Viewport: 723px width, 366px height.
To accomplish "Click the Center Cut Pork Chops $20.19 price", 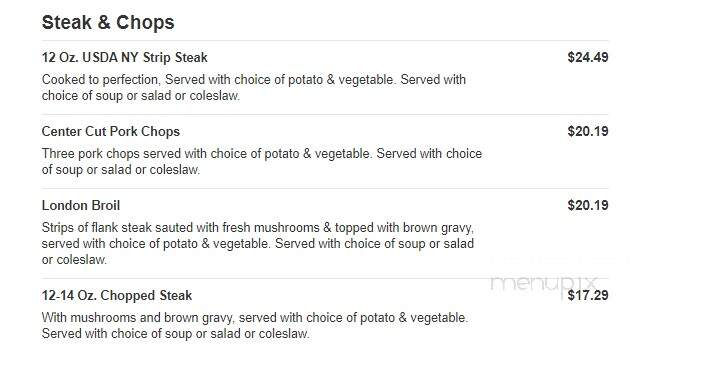I will tap(588, 131).
